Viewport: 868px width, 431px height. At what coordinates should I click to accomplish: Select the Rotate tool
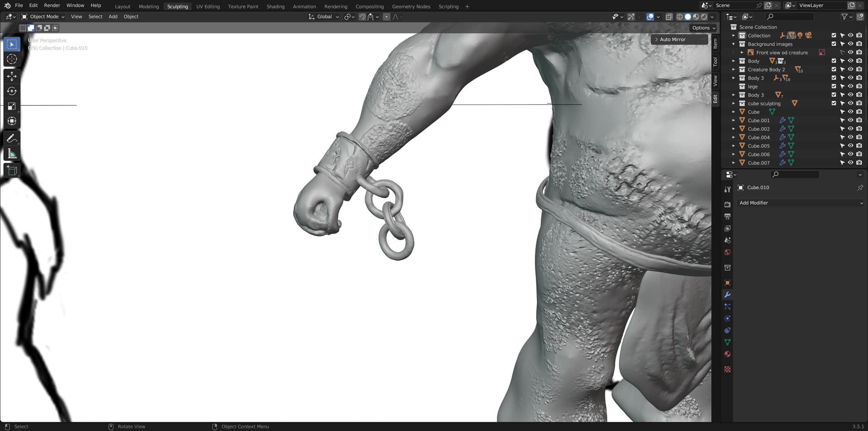tap(12, 91)
